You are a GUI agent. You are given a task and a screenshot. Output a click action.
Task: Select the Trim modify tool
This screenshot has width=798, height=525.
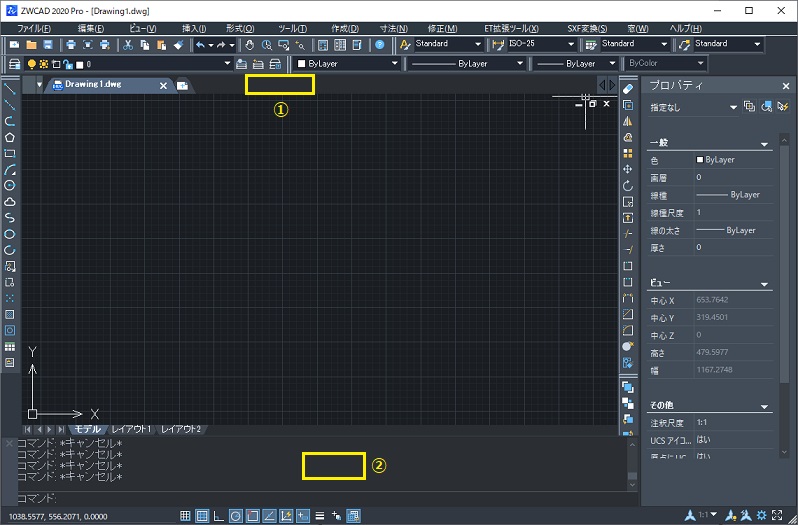click(x=628, y=234)
